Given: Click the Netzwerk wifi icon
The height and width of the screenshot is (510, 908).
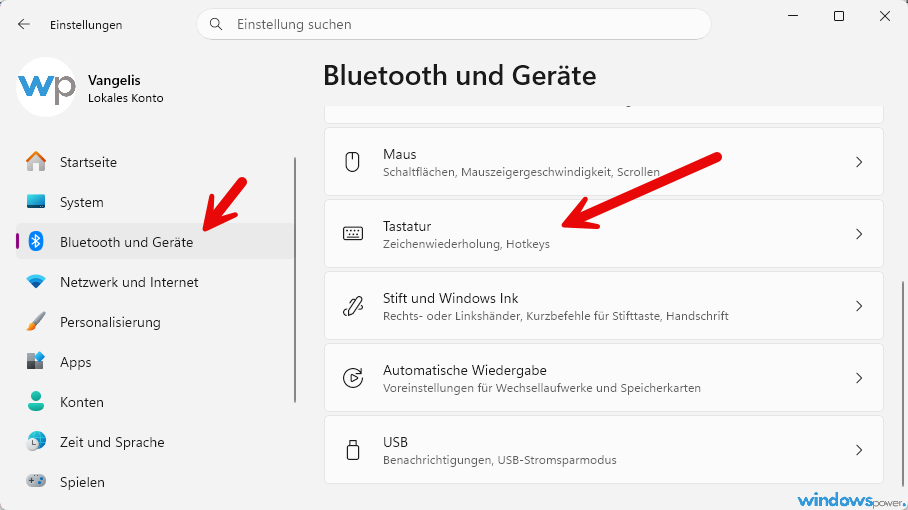Looking at the screenshot, I should coord(36,282).
